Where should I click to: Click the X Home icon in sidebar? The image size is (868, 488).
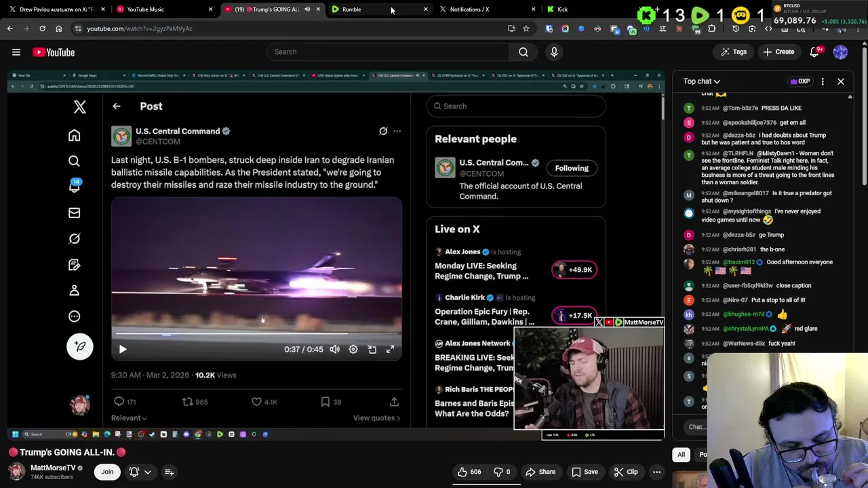75,136
